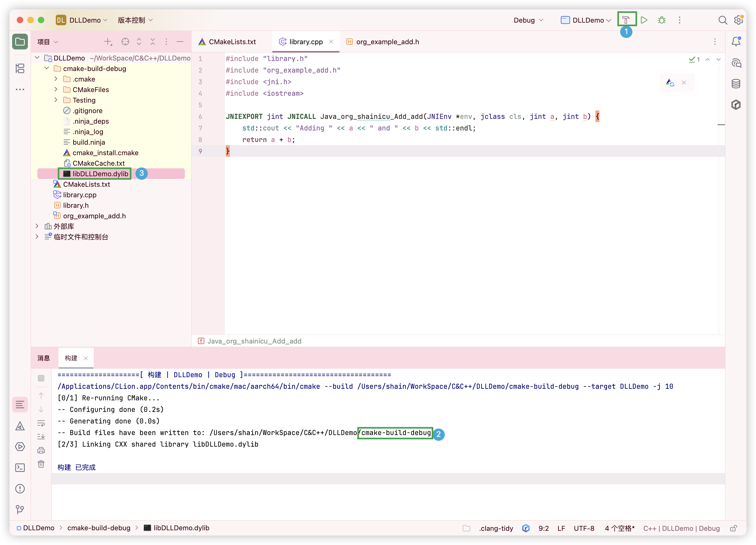The width and height of the screenshot is (756, 545).
Task: Start debugging with the bug icon
Action: click(662, 20)
